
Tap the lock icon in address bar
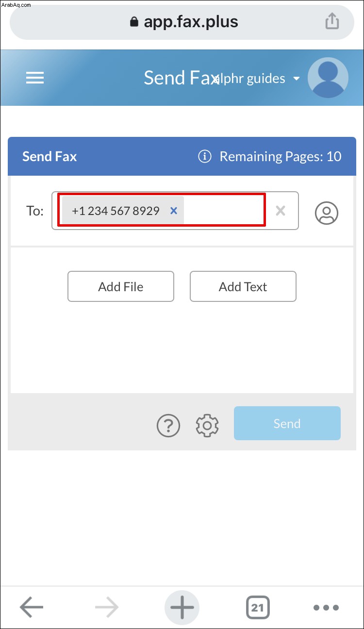(x=134, y=22)
